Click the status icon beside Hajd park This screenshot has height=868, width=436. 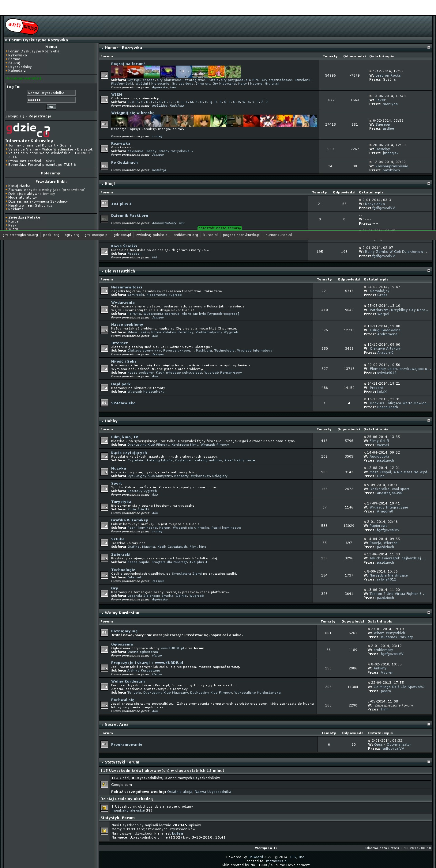(104, 387)
